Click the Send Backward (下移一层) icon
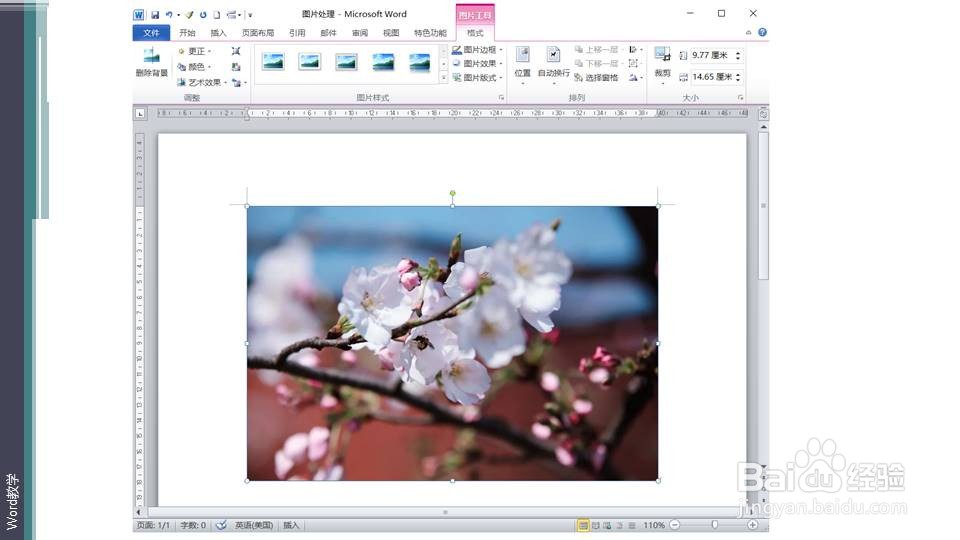960x540 pixels. 579,63
